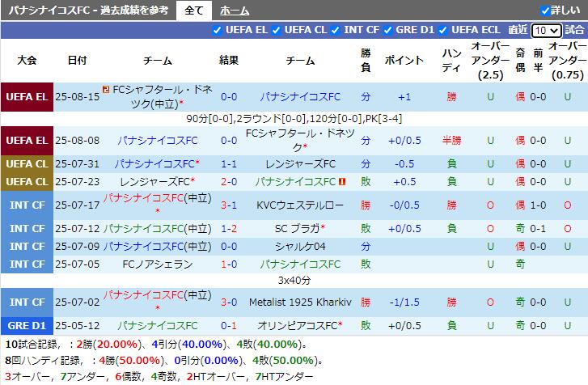Viewport: 588px width, 385px height.
Task: Click the 0-1 first-half score
Action: pos(538,228)
